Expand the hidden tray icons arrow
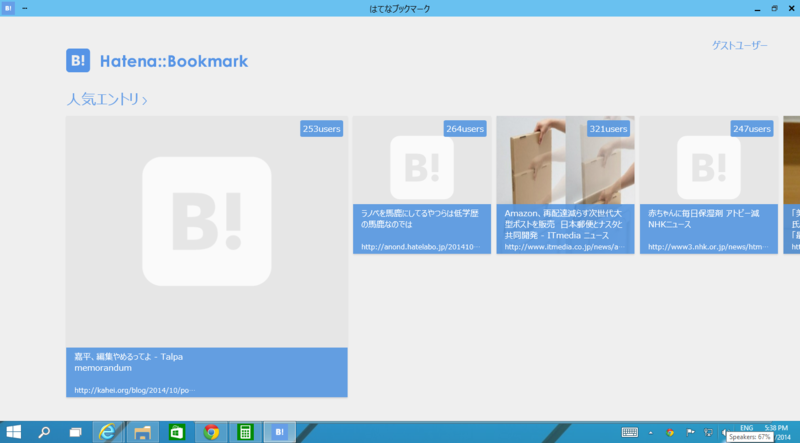 (651, 433)
